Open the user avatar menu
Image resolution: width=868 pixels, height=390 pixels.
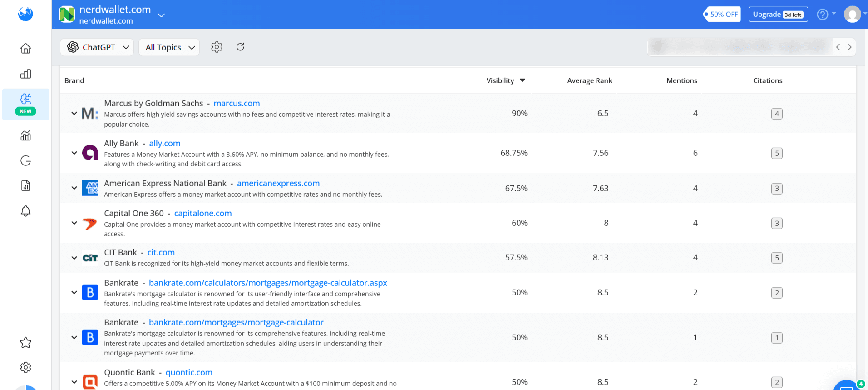click(853, 15)
